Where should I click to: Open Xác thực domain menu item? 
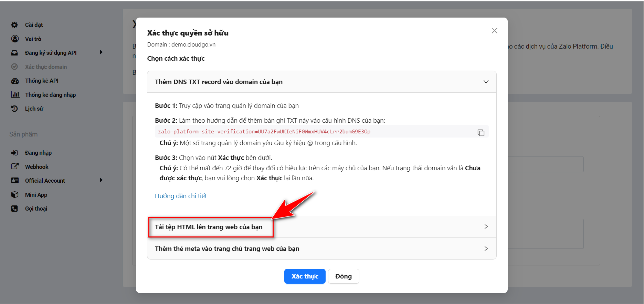coord(46,67)
